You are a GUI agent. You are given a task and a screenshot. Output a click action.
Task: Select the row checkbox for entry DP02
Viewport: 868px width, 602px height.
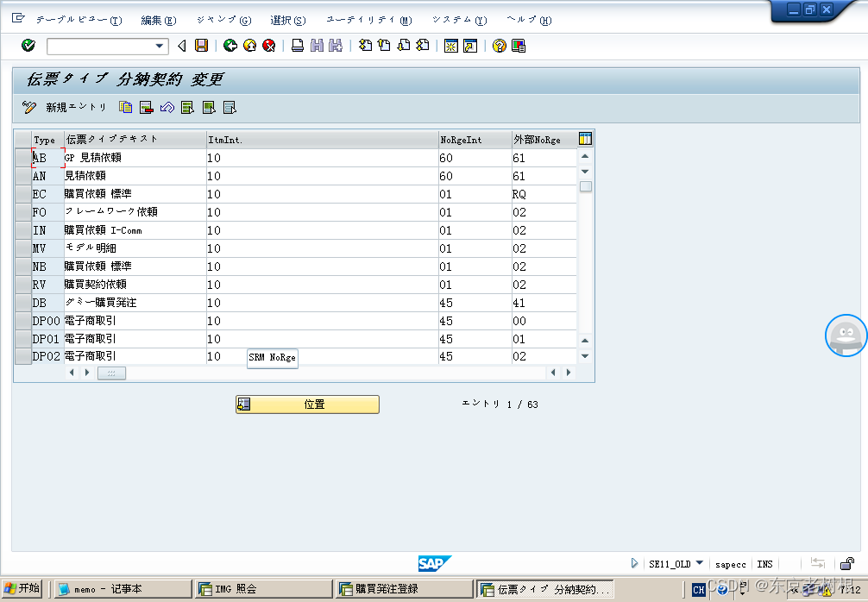(x=23, y=356)
